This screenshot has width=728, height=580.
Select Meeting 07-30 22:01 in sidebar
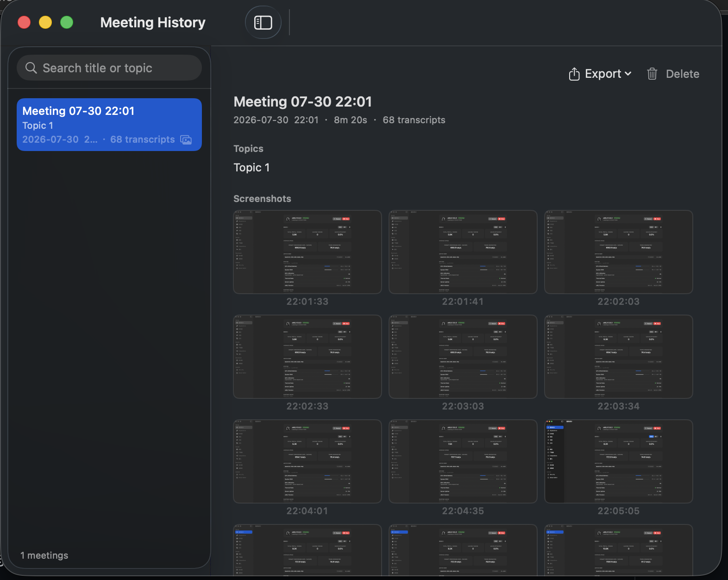click(109, 125)
